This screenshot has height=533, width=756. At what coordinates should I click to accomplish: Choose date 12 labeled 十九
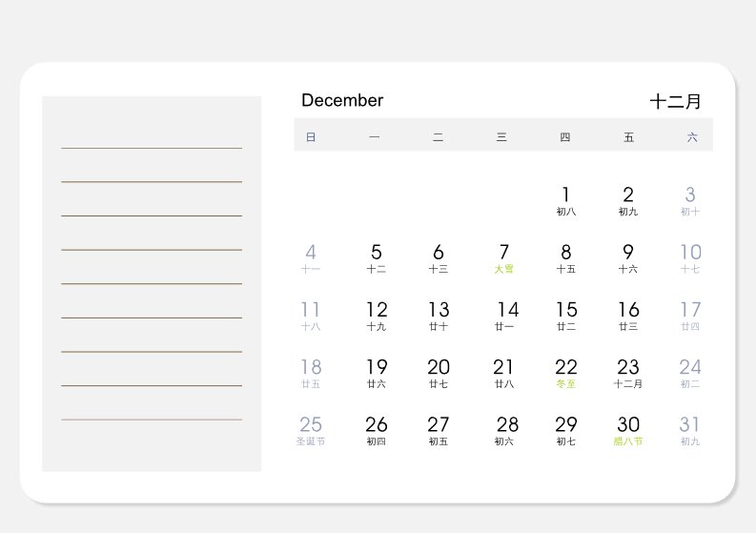click(376, 316)
